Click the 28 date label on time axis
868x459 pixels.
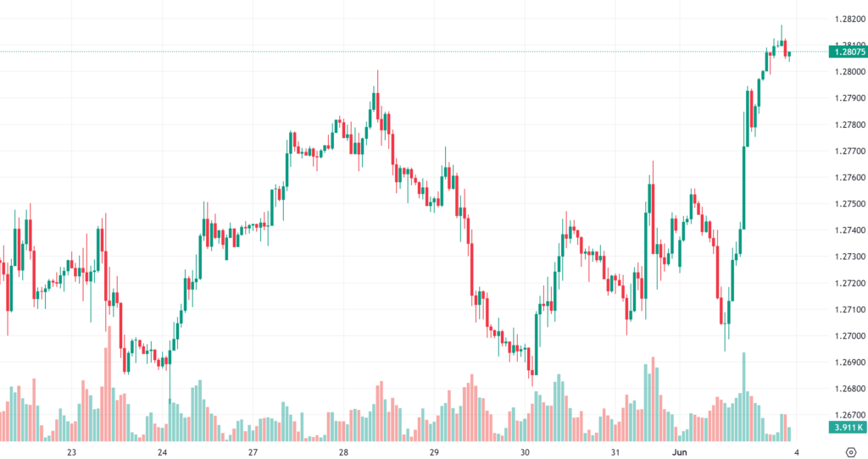click(343, 452)
